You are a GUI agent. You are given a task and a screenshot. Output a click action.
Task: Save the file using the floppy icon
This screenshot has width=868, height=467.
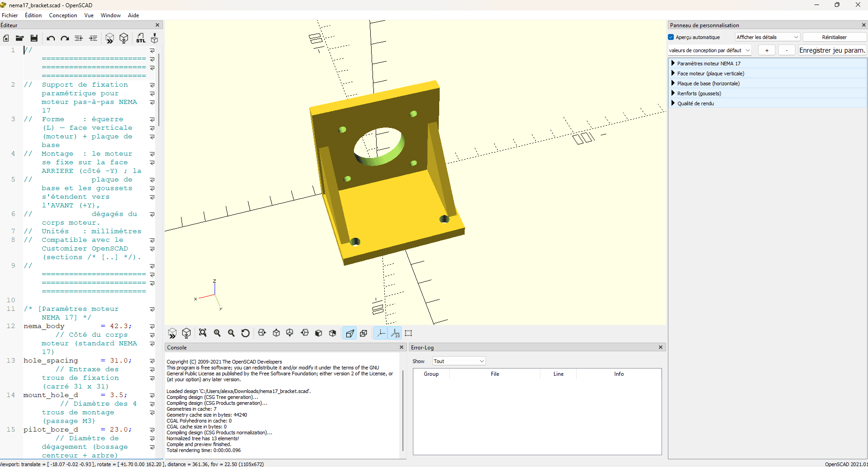[34, 38]
